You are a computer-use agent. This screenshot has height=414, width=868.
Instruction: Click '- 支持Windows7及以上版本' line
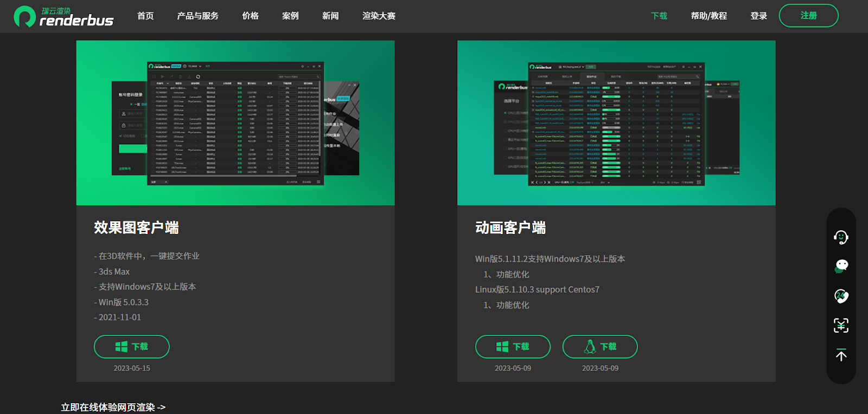tap(145, 287)
